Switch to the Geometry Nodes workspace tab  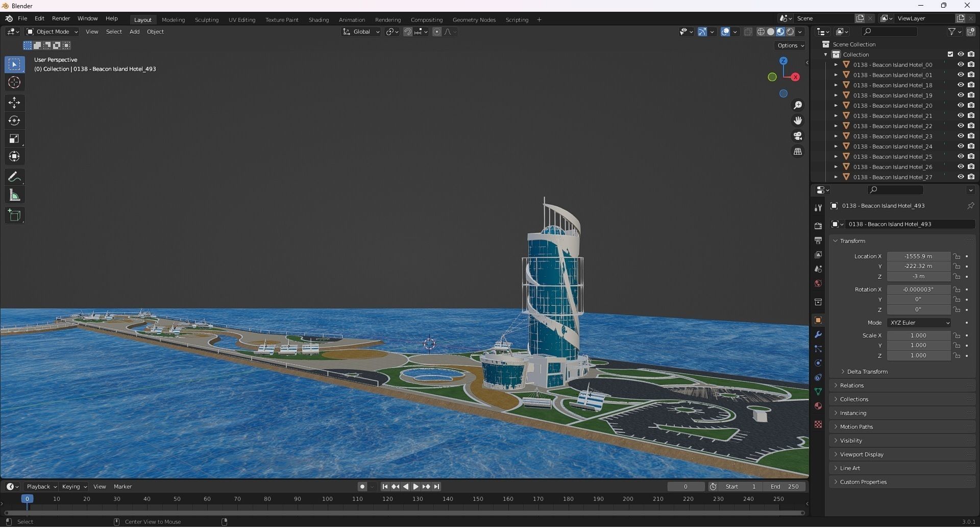click(474, 19)
